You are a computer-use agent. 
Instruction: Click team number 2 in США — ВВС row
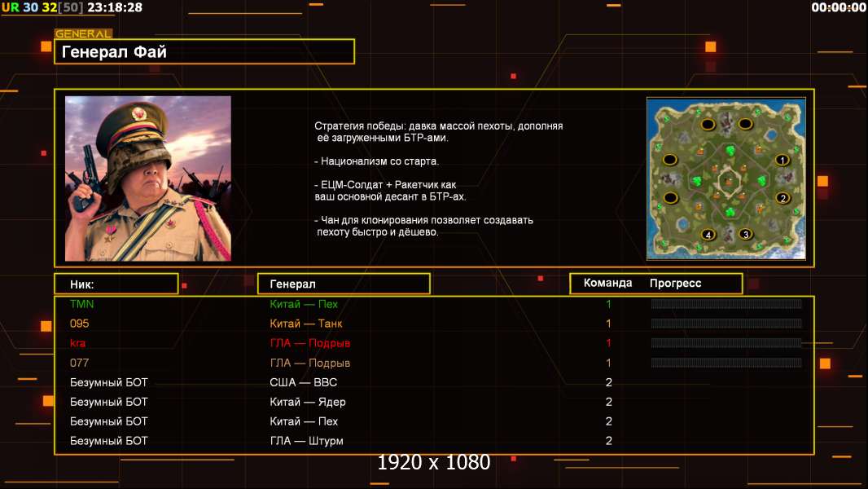609,382
